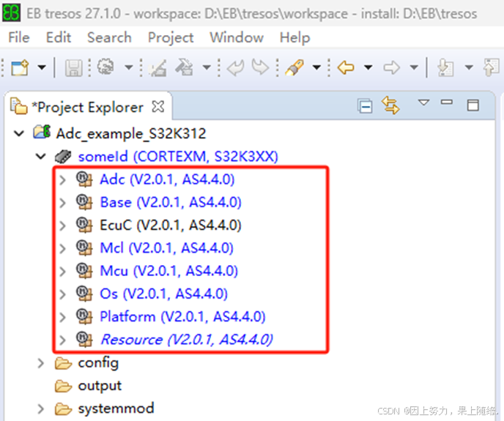The width and height of the screenshot is (504, 421).
Task: Open the Project Explorer view menu triangle
Action: tap(423, 103)
